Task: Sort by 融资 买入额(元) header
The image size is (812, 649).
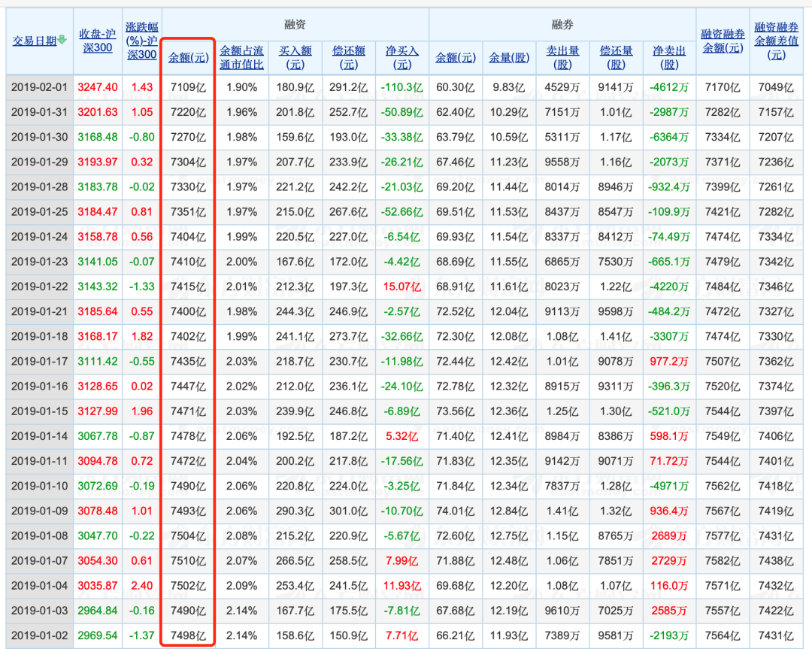Action: click(x=295, y=57)
